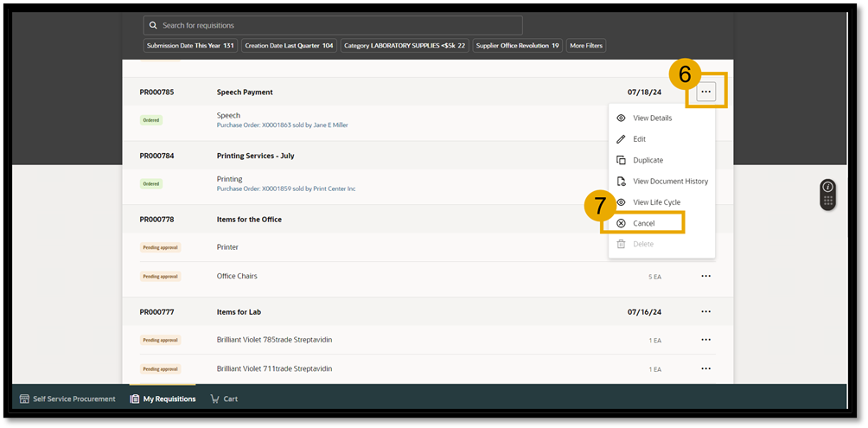Click the My Requisitions clipboard icon
This screenshot has width=868, height=428.
pyautogui.click(x=135, y=399)
